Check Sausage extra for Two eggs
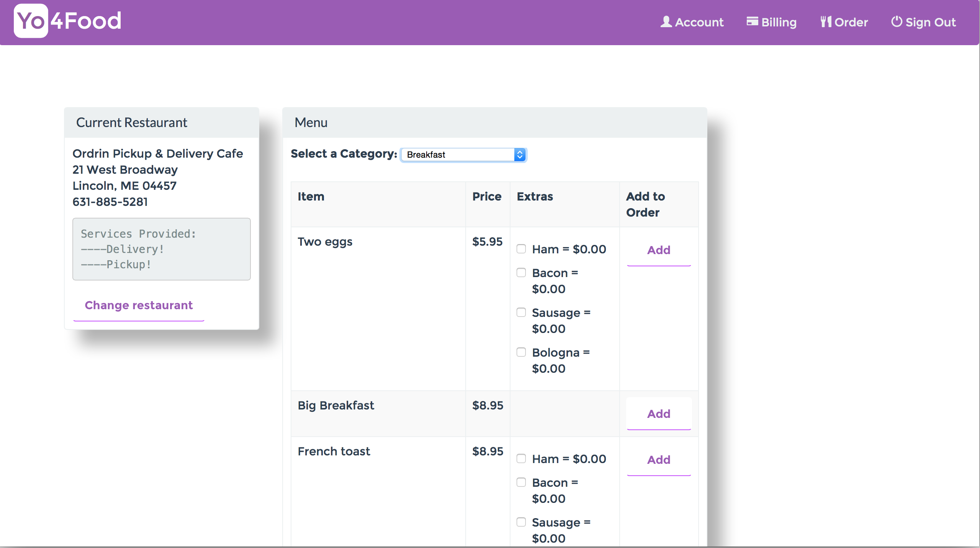This screenshot has height=548, width=980. tap(521, 313)
